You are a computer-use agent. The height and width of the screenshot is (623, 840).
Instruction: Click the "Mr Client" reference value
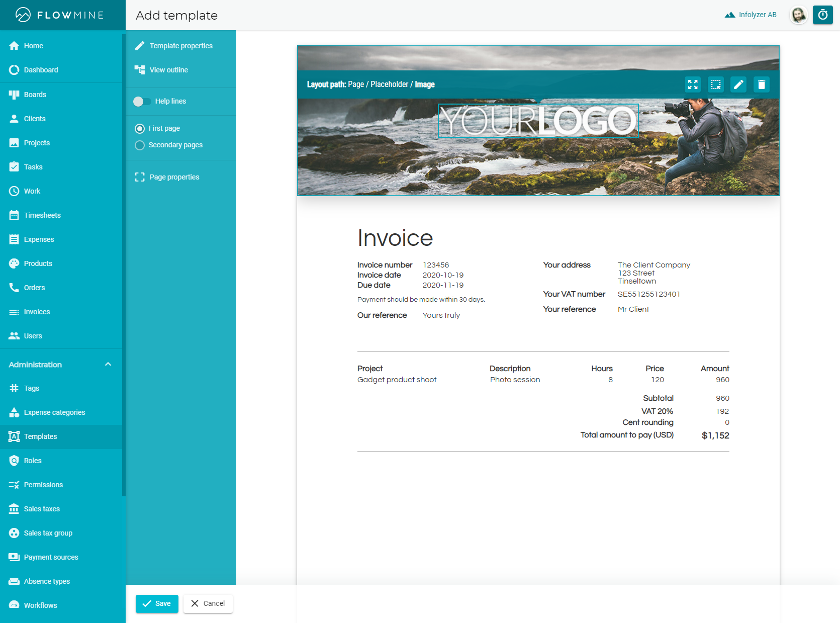[x=633, y=309]
